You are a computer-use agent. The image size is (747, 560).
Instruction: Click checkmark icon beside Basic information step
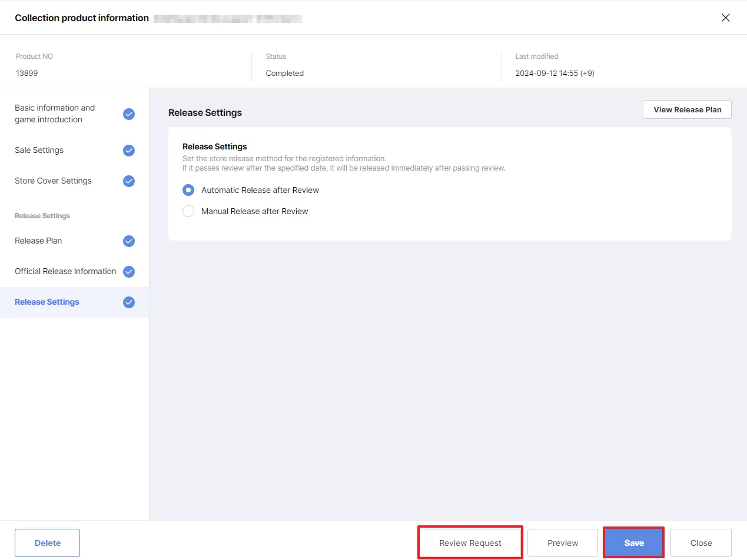(x=129, y=114)
